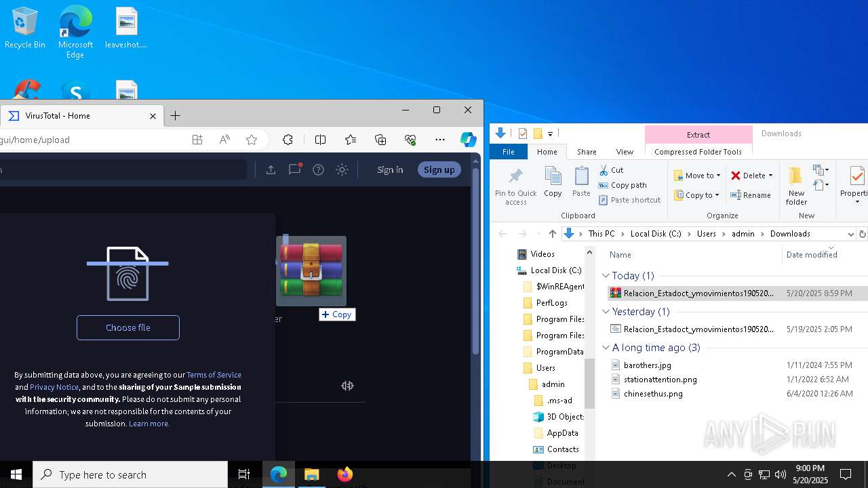The image size is (868, 488).
Task: Open Windows Start menu
Action: coord(16,474)
